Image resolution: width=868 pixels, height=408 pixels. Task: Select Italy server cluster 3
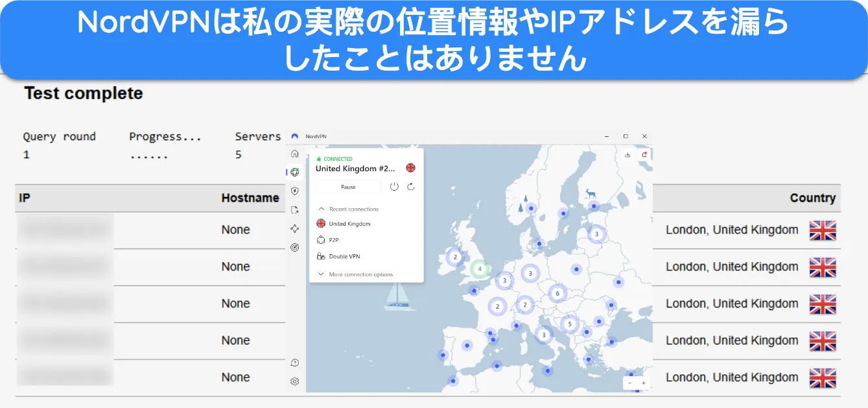pyautogui.click(x=543, y=335)
